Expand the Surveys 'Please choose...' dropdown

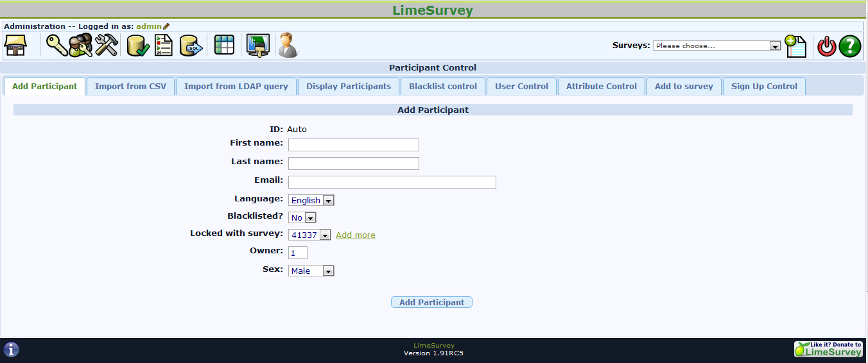(x=716, y=46)
